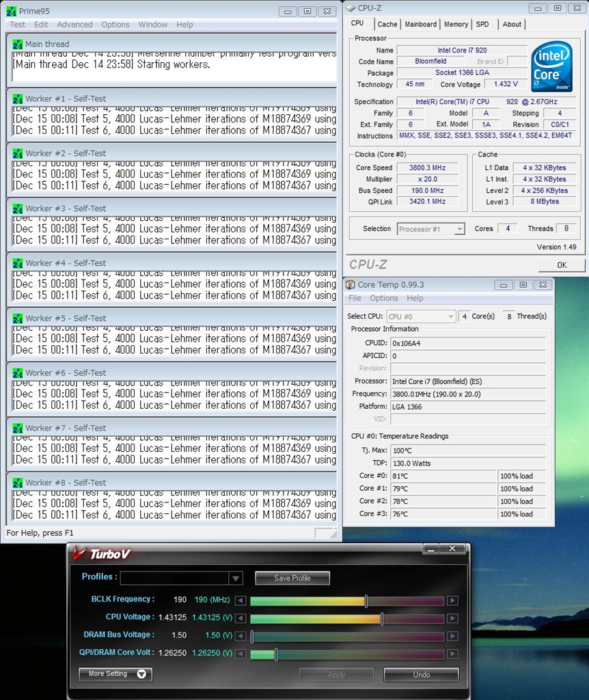Click the Main thread window icon
Image resolution: width=589 pixels, height=700 pixels.
pos(18,44)
